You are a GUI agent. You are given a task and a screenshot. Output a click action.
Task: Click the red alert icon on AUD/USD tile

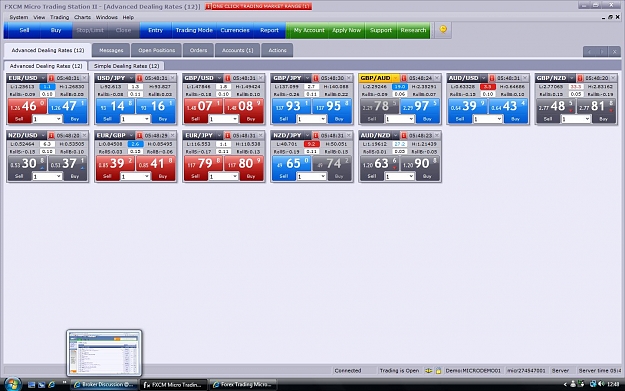[491, 78]
